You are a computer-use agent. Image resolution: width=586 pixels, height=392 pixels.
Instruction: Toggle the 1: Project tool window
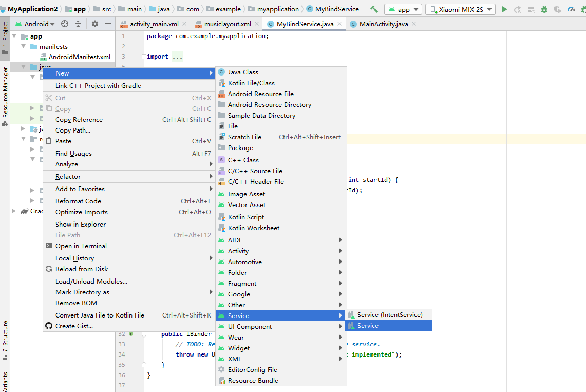point(5,38)
